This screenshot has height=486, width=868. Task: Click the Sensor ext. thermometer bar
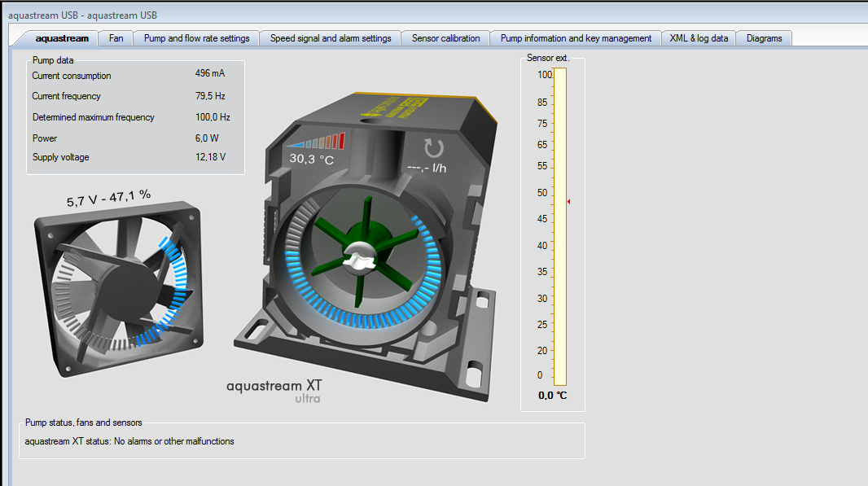click(560, 226)
